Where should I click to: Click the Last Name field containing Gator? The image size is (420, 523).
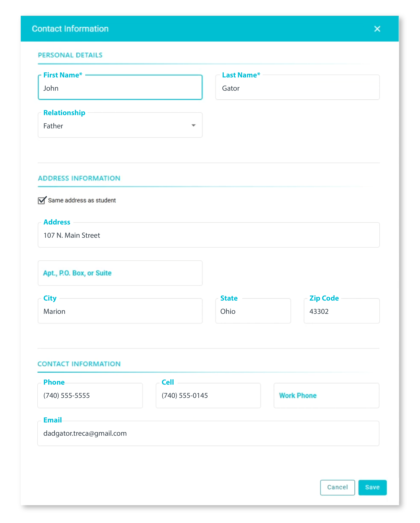297,88
